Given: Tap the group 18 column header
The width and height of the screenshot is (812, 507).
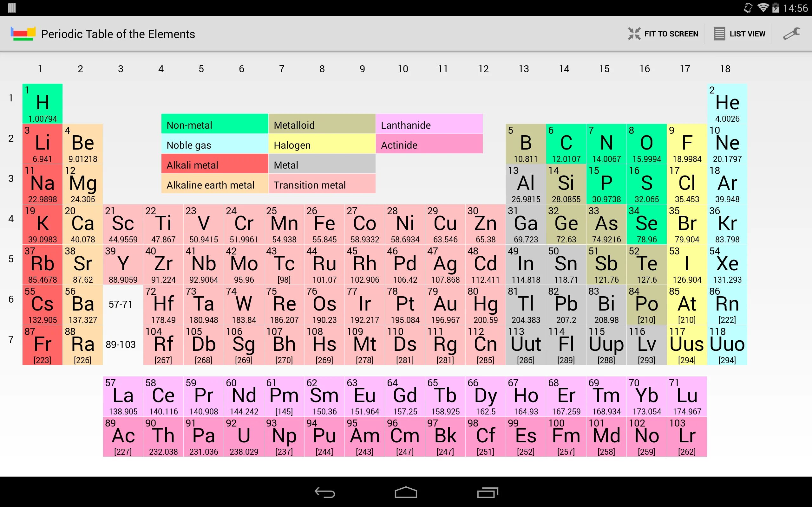Looking at the screenshot, I should pyautogui.click(x=725, y=69).
